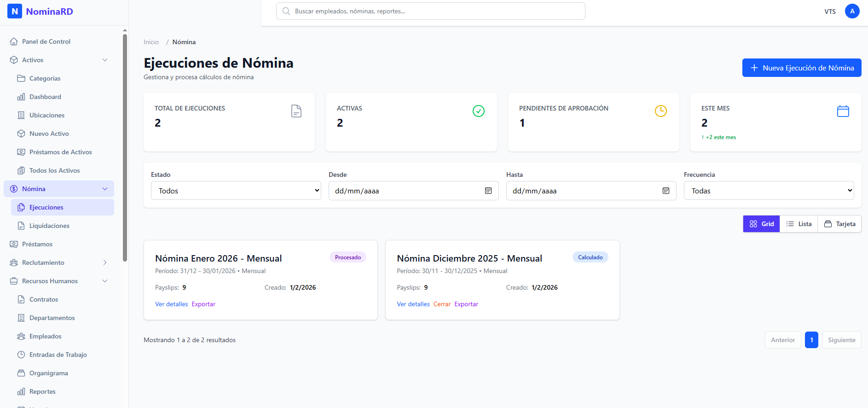Click the Total de Ejecuciones document icon
The height and width of the screenshot is (408, 868).
tap(296, 111)
